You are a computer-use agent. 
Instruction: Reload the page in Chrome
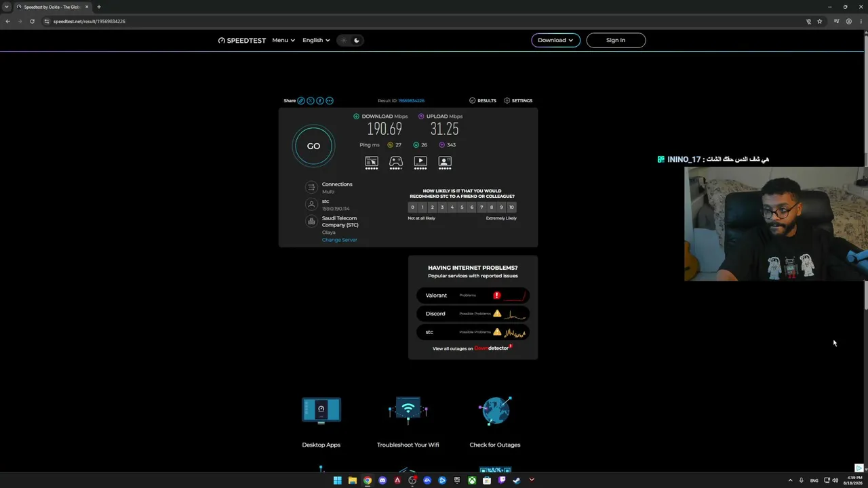click(x=32, y=21)
